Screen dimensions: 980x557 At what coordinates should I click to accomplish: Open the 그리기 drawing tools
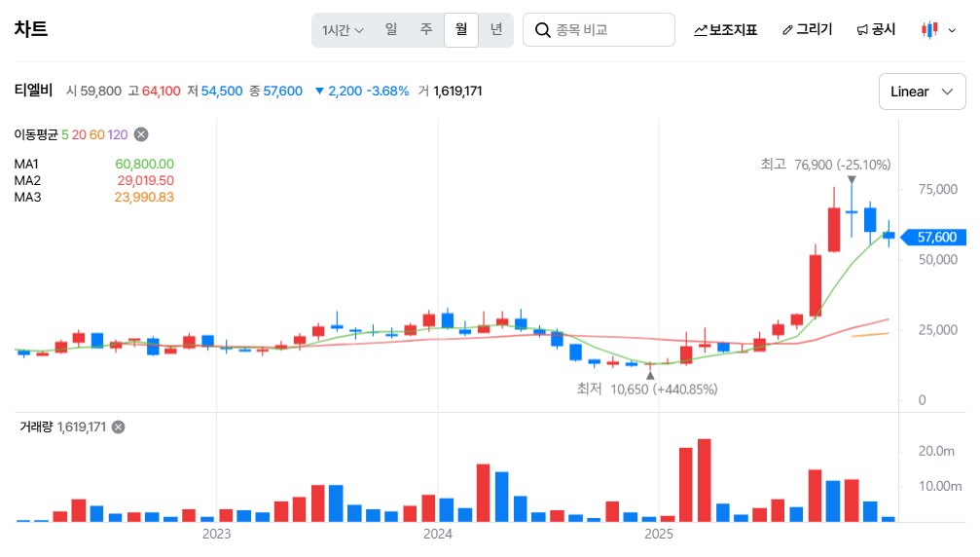(808, 29)
